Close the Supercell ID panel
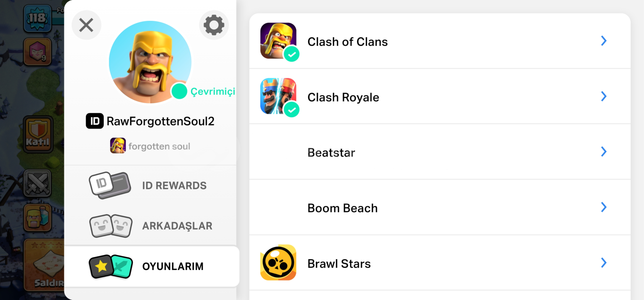The width and height of the screenshot is (644, 300). click(86, 25)
